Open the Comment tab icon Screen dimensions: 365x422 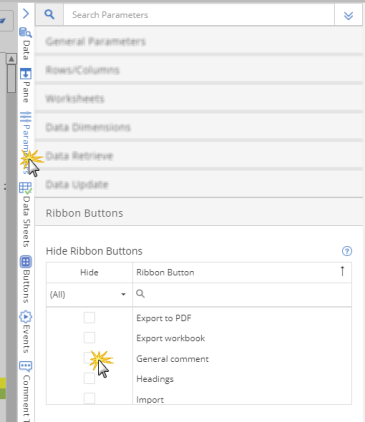(x=25, y=366)
